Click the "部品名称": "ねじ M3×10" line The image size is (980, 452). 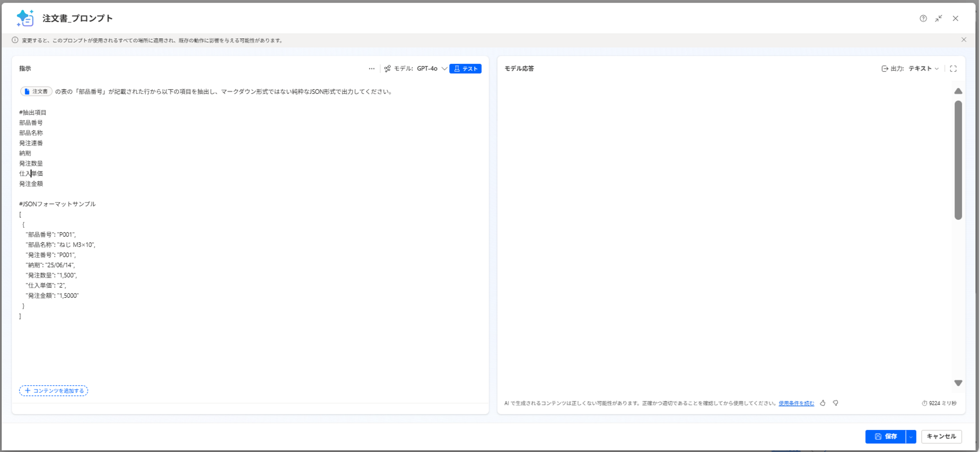click(x=61, y=245)
